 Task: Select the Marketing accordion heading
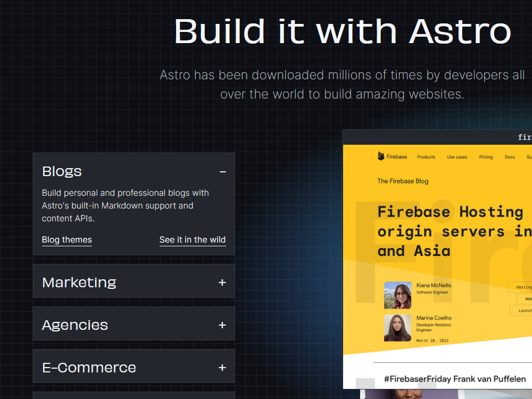[x=79, y=282]
